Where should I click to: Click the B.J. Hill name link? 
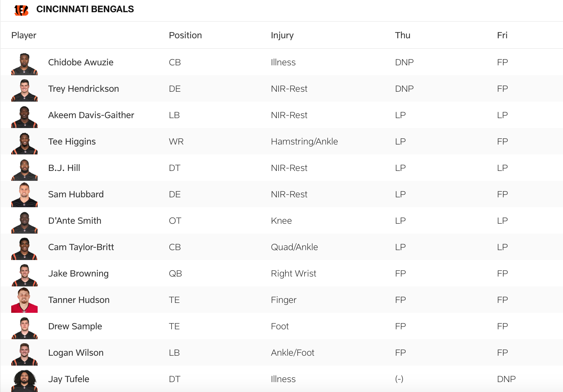click(x=64, y=168)
